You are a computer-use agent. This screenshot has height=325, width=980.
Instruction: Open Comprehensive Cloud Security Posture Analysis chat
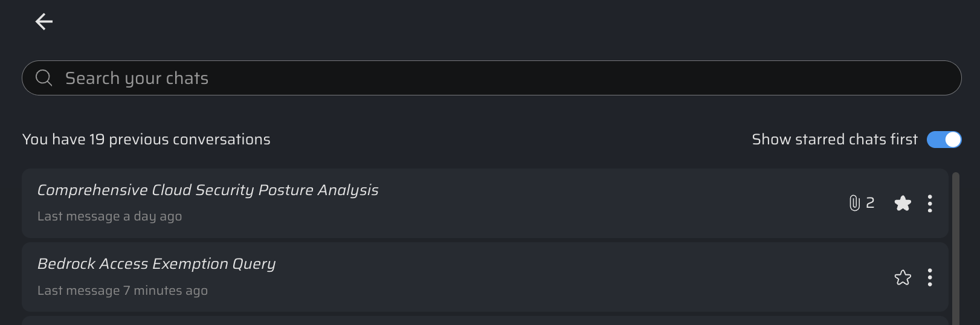[x=208, y=190]
